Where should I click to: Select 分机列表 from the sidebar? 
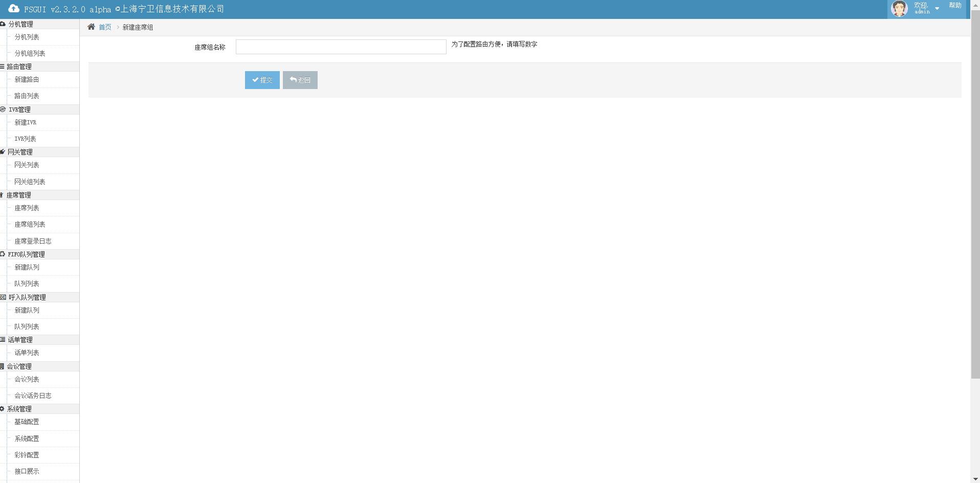point(27,37)
